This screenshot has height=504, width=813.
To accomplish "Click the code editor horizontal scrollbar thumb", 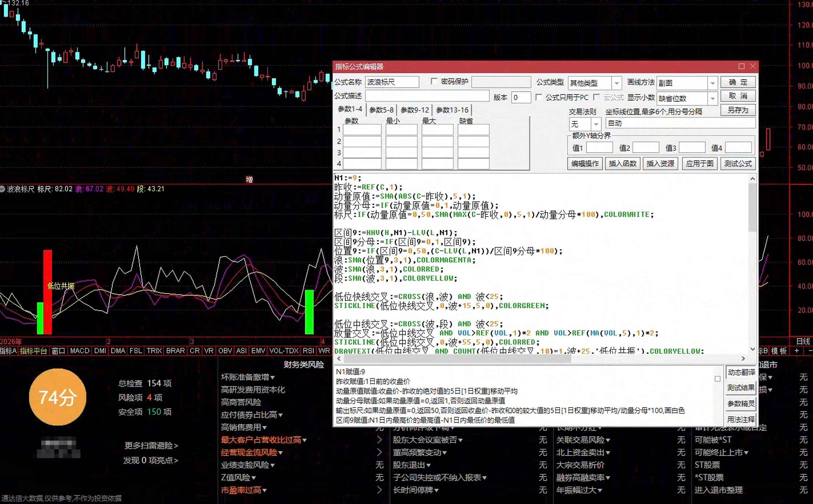I will point(457,359).
